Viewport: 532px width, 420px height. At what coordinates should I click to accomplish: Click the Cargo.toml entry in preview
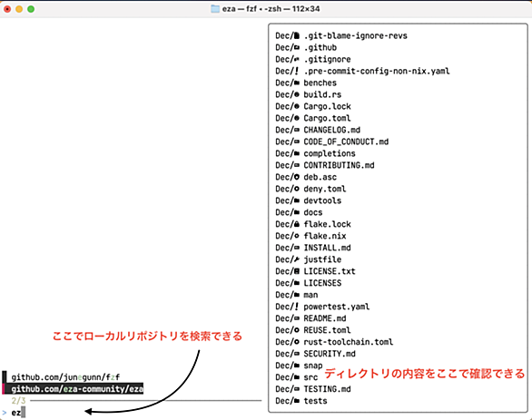(327, 118)
